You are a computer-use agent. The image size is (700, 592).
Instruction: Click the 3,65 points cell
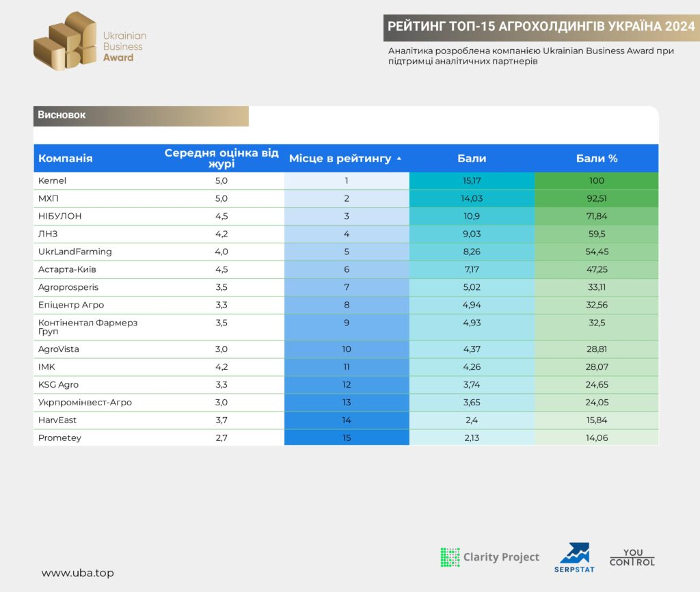[x=472, y=402]
